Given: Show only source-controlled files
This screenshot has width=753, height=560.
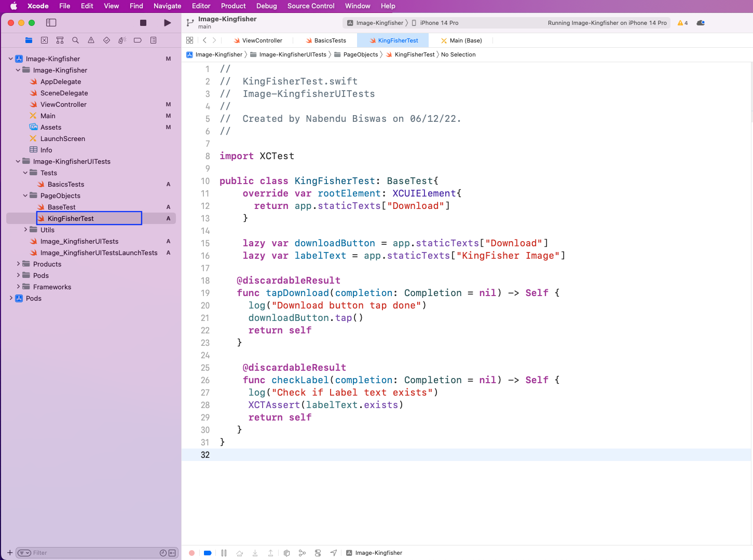Looking at the screenshot, I should pos(172,553).
